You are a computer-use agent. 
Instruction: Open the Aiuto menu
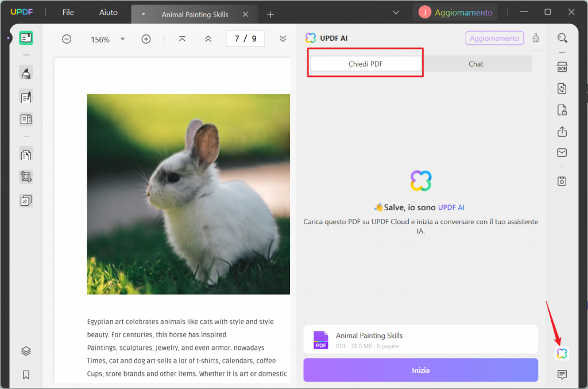click(109, 13)
